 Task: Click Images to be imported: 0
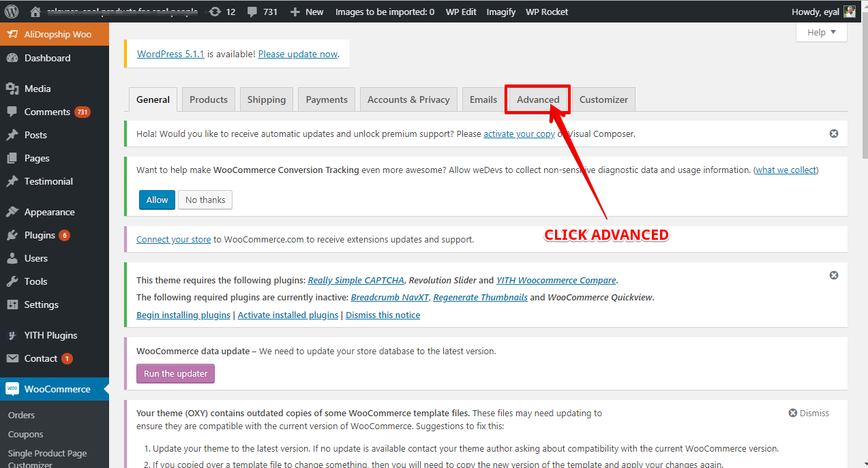[385, 12]
